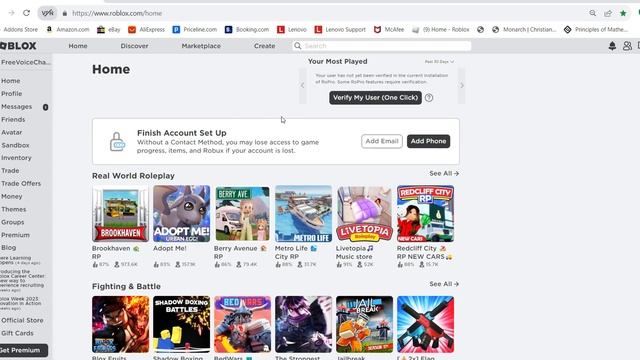Open the friends icon in top bar

pos(627,46)
